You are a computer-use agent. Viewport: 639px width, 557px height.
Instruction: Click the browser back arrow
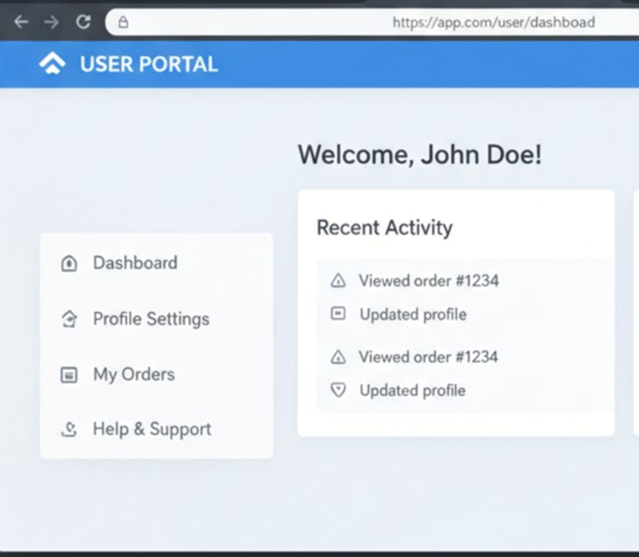[21, 21]
